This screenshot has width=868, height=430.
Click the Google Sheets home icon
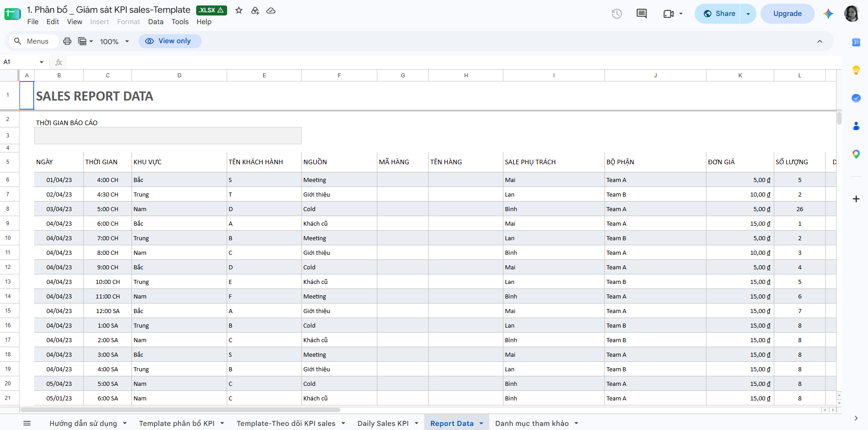tap(13, 14)
